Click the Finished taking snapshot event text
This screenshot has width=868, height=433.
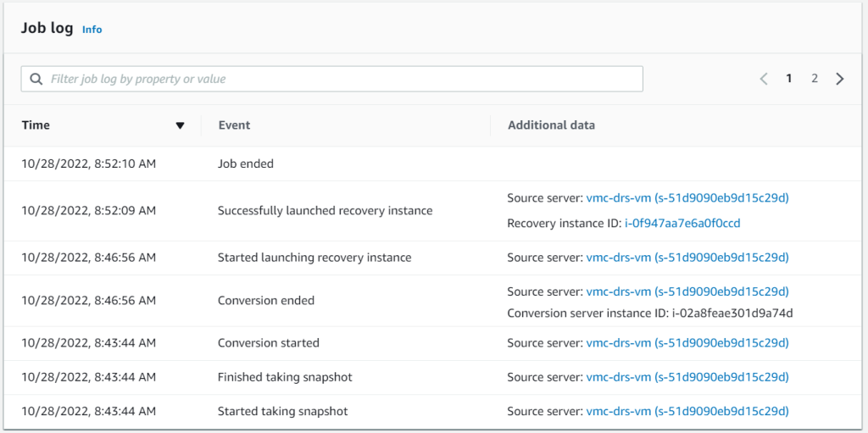285,377
